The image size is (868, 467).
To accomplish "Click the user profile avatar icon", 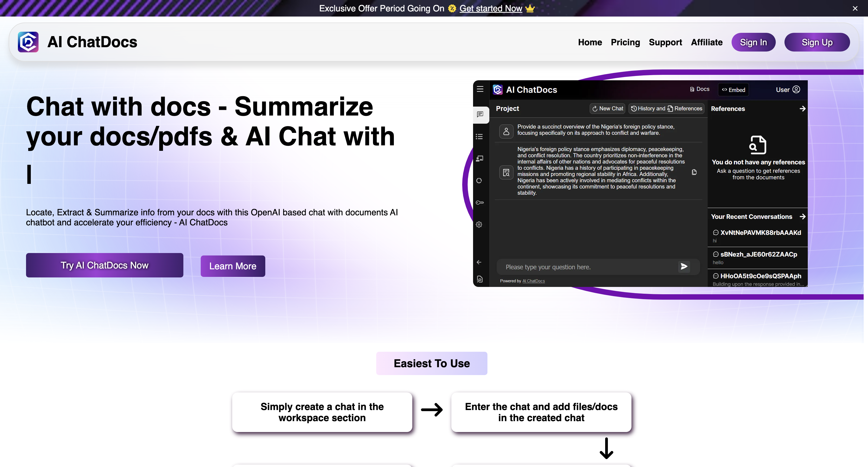I will point(797,89).
